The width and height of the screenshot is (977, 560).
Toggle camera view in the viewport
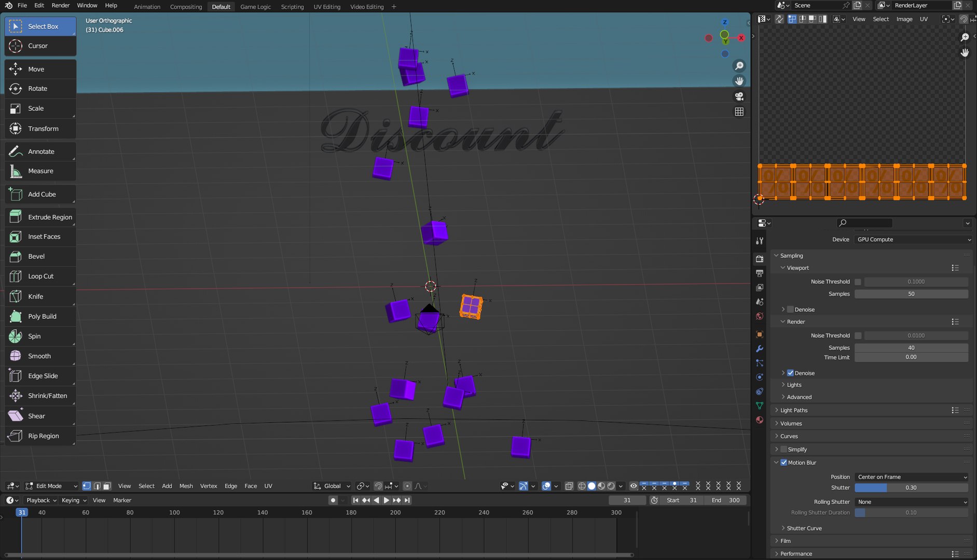click(x=739, y=96)
